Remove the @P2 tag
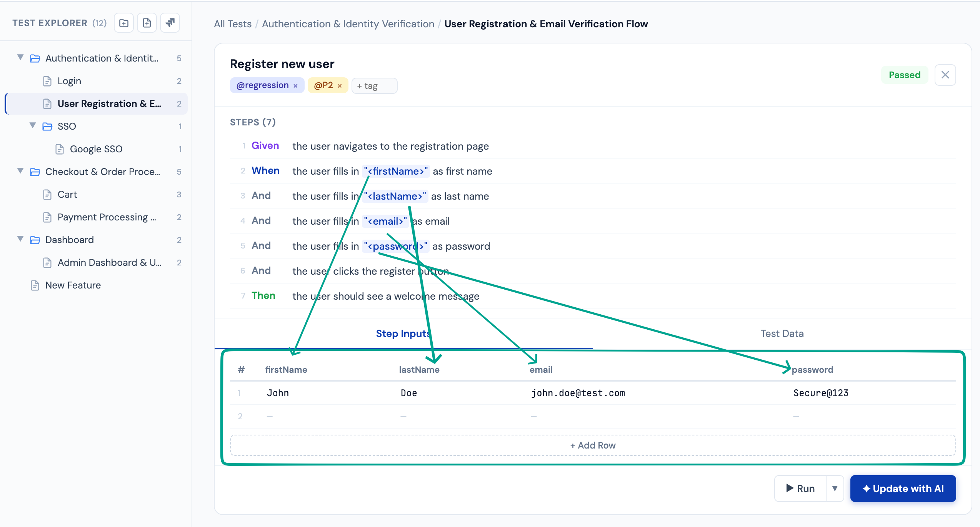 (340, 86)
